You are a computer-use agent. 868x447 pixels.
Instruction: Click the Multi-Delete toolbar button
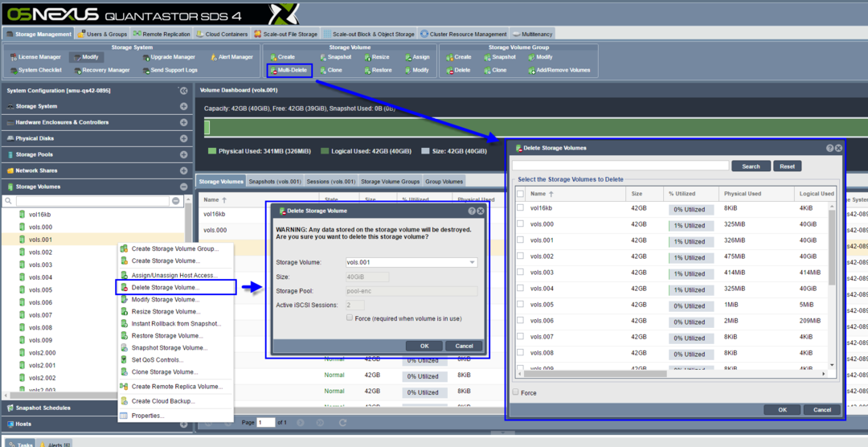(289, 70)
